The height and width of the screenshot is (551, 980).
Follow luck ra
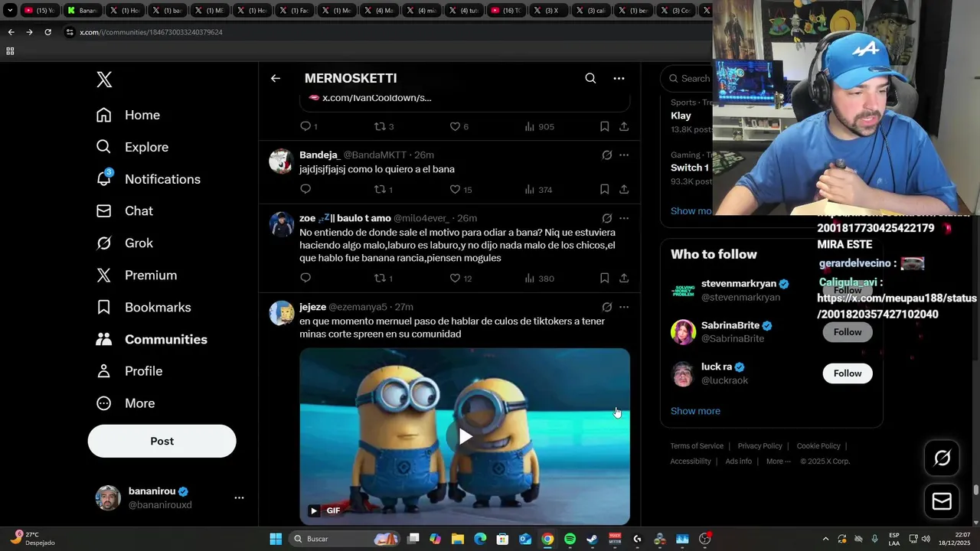point(848,373)
